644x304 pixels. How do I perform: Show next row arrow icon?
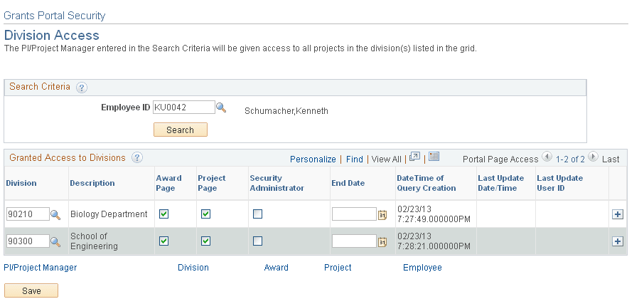[x=593, y=157]
